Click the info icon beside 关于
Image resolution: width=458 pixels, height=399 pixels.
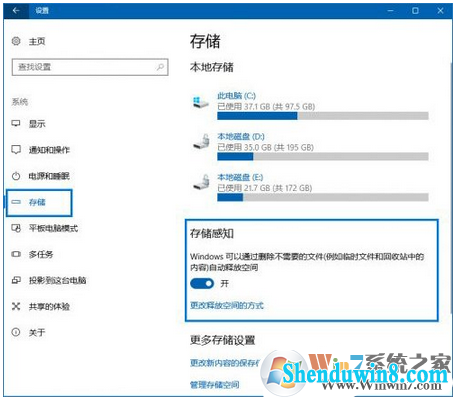pos(16,332)
